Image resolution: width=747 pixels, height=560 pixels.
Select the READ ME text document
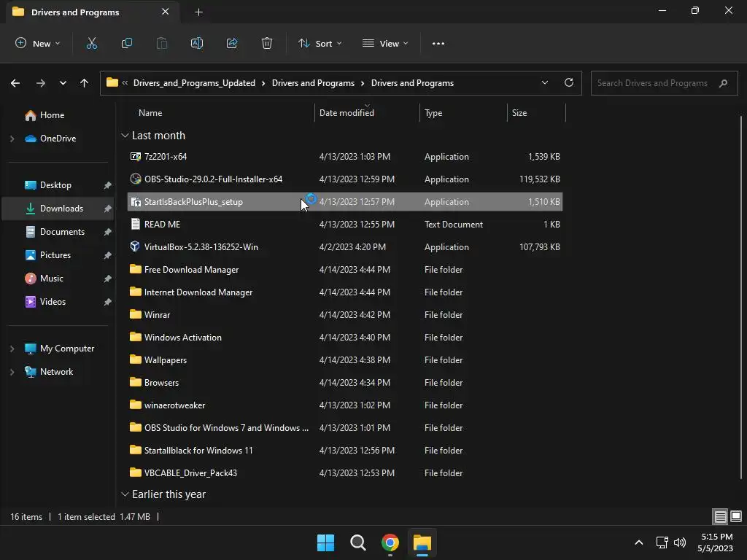[345, 225]
